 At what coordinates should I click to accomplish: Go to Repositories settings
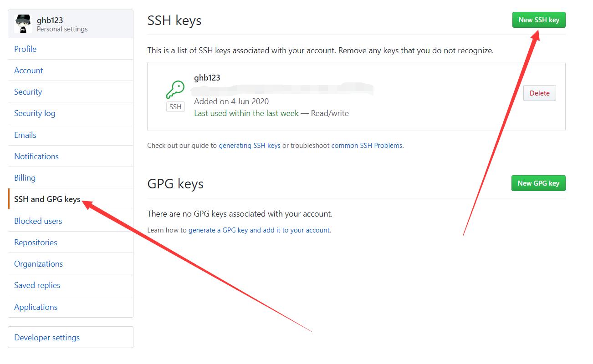tap(36, 243)
